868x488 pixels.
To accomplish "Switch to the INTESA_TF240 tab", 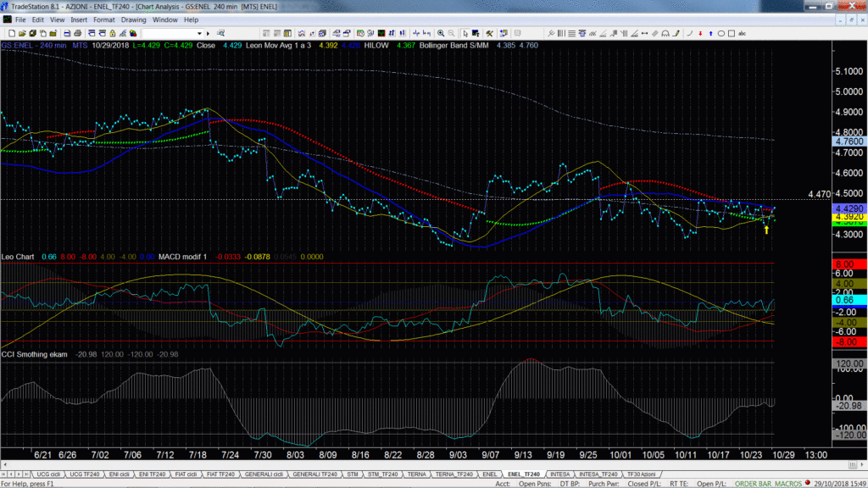I will pos(598,474).
